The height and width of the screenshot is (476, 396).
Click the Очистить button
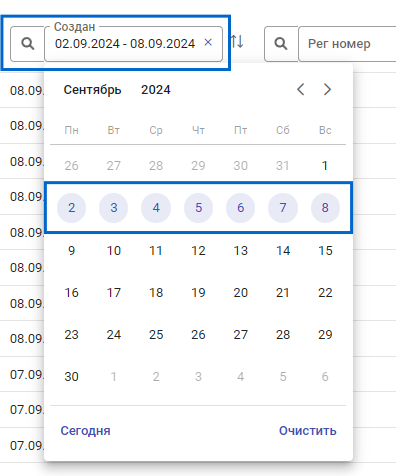308,431
